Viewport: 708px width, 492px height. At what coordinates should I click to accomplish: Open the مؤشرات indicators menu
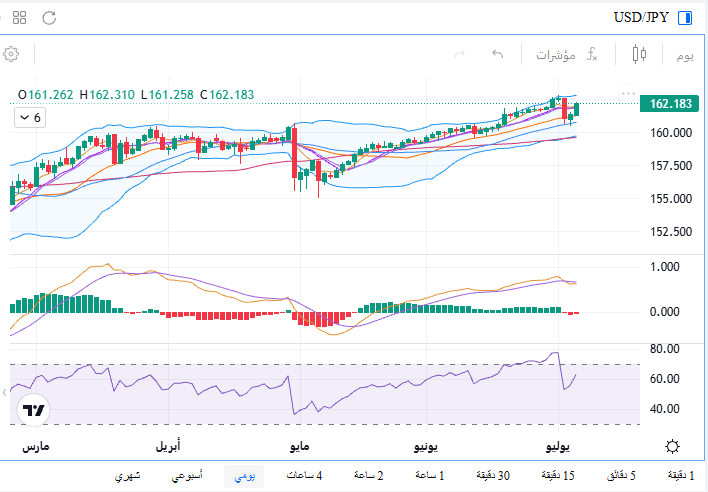point(566,55)
